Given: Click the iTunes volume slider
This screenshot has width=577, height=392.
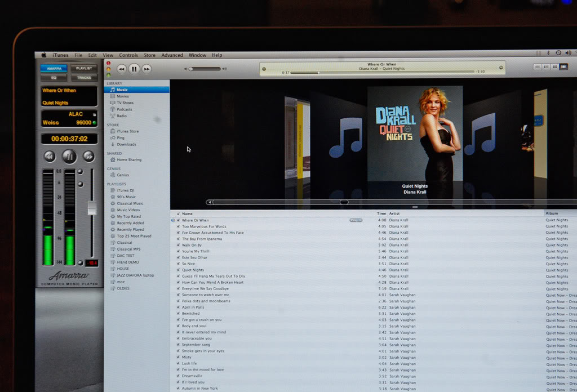Looking at the screenshot, I should click(x=205, y=69).
